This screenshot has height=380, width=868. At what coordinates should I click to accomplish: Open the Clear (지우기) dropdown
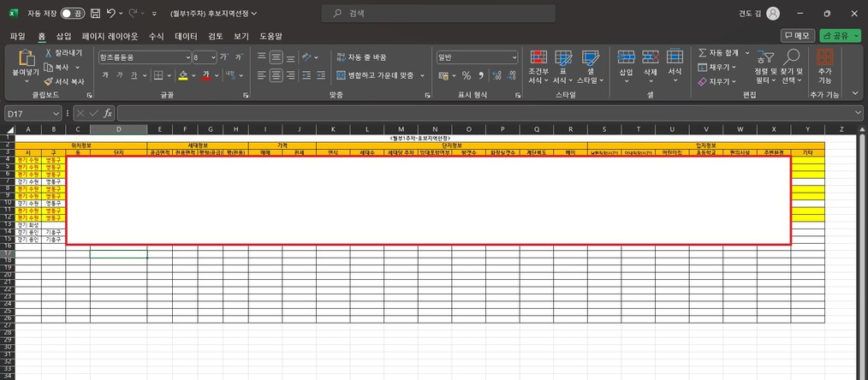716,81
